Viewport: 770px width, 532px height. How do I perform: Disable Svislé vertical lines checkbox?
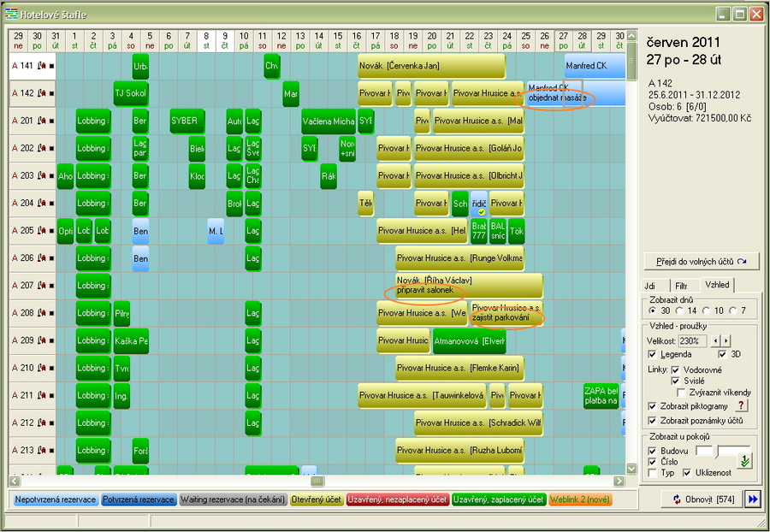675,381
